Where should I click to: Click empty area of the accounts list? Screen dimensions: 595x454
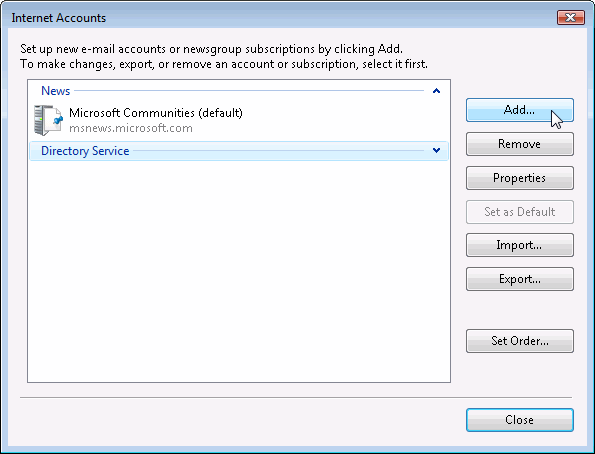pos(239,270)
